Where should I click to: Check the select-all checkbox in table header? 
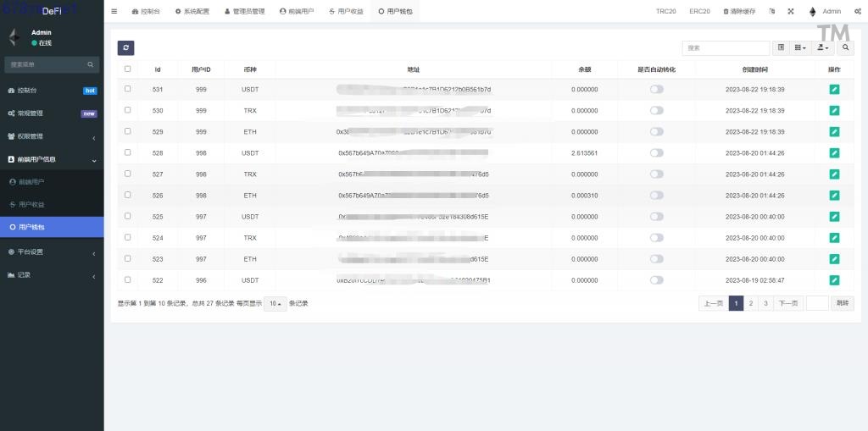(128, 69)
